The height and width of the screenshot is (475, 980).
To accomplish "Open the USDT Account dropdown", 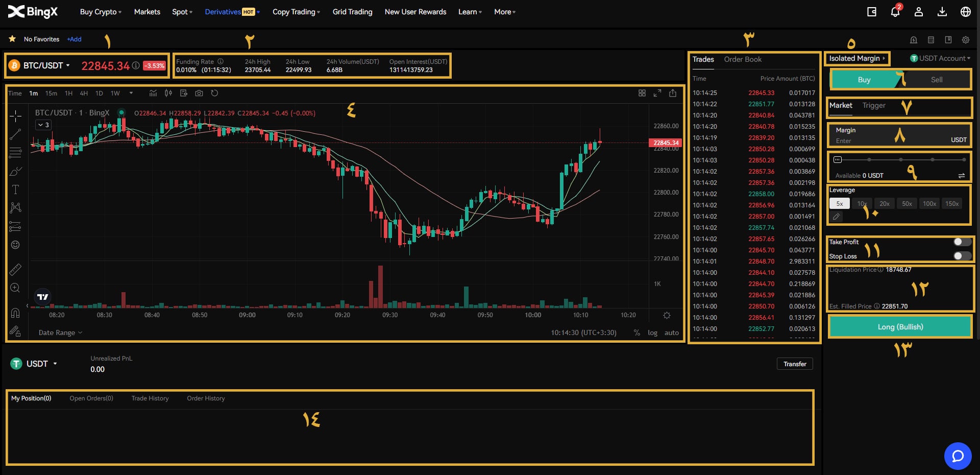I will pyautogui.click(x=940, y=58).
